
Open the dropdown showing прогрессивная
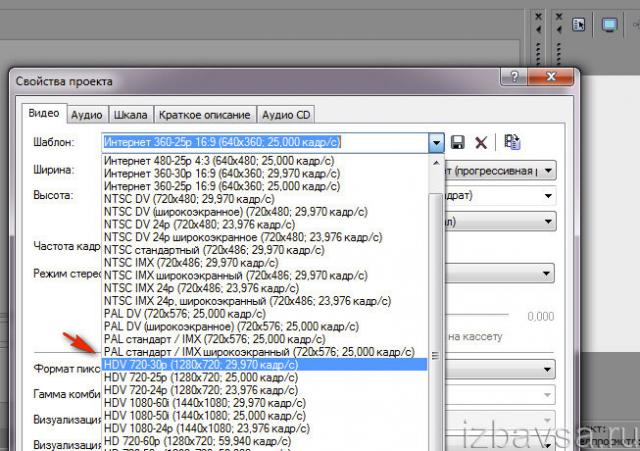point(549,170)
